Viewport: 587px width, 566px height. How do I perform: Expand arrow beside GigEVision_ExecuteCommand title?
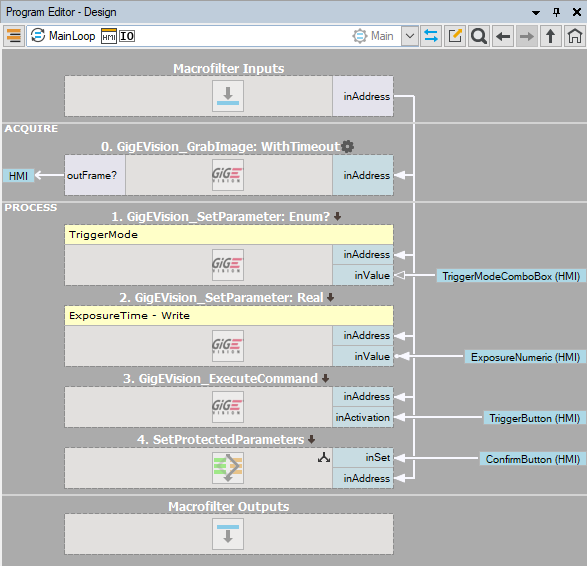(x=325, y=378)
